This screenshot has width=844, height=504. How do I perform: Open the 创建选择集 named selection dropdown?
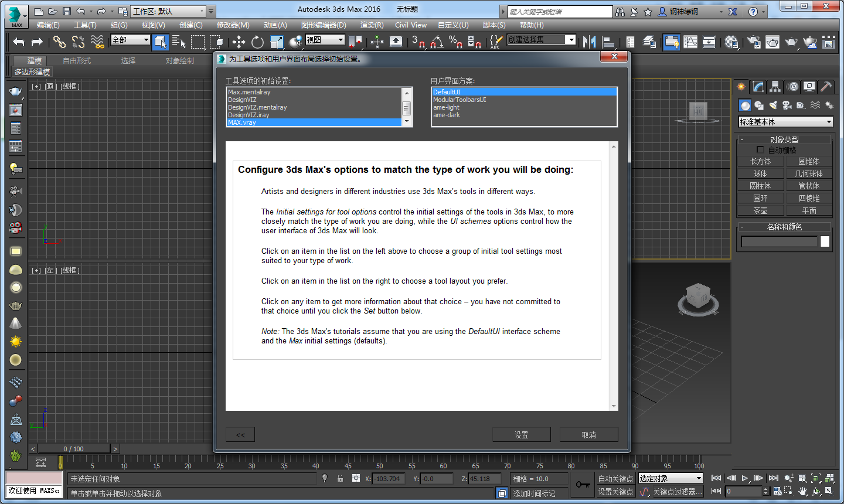pos(542,40)
